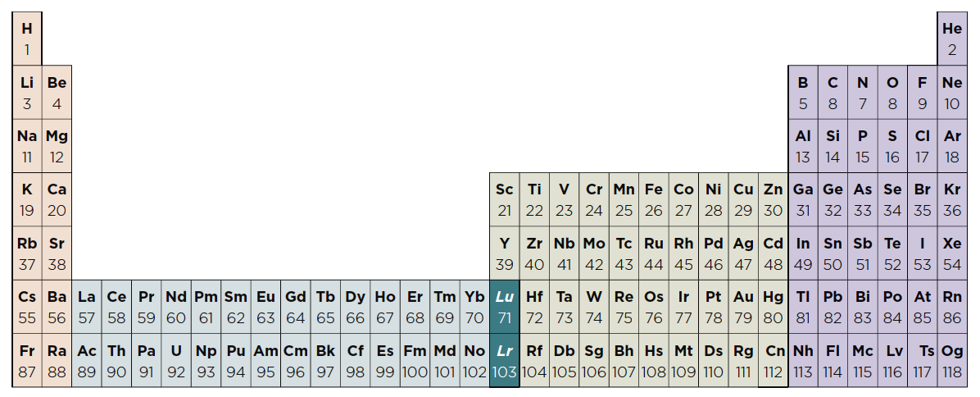Click the Scandium (Sc) element cell
This screenshot has height=397, width=980.
pos(504,199)
